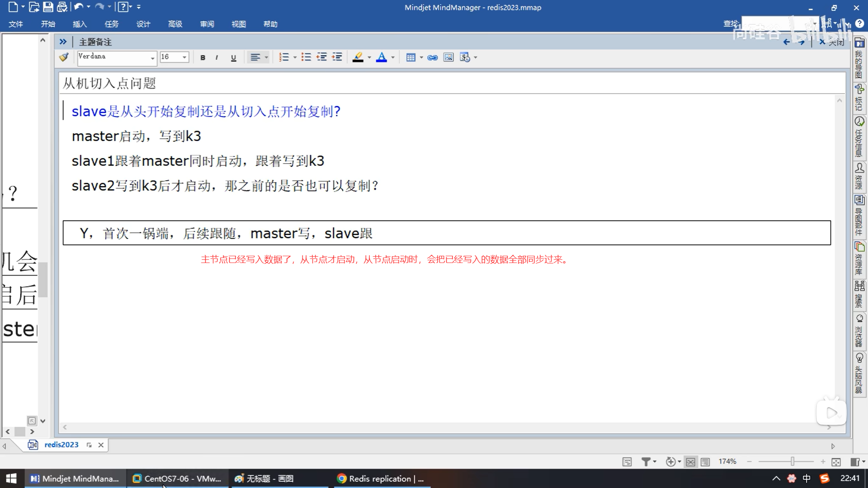Increase indent of the note text

pyautogui.click(x=337, y=57)
